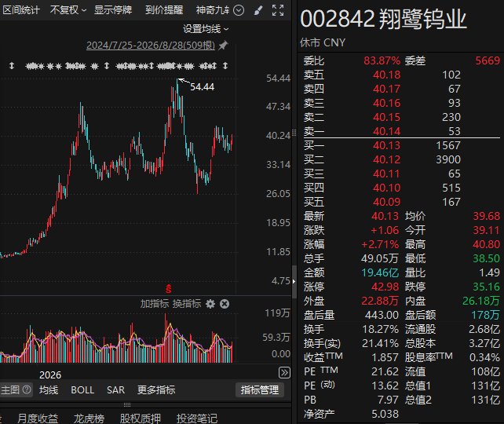Click 股息率TTM value 0.34%
The width and height of the screenshot is (504, 424).
pyautogui.click(x=484, y=358)
